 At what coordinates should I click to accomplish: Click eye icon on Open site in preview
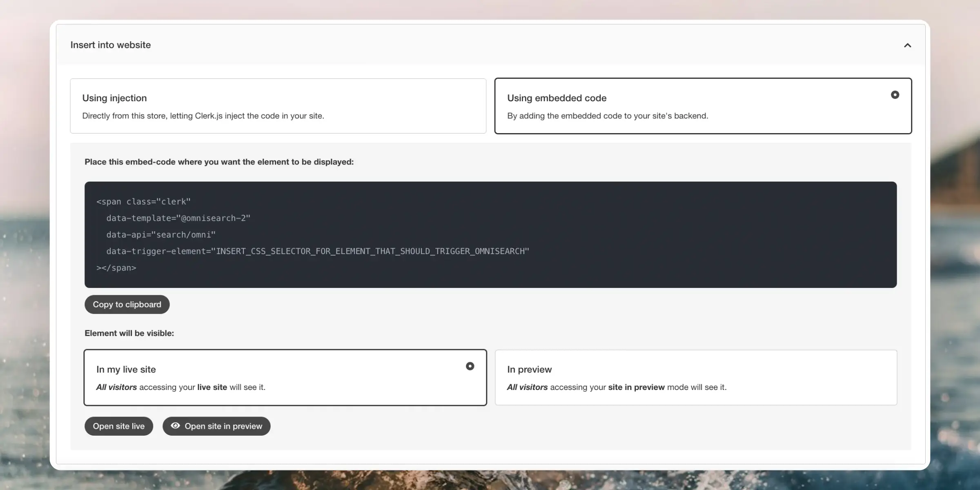pyautogui.click(x=175, y=425)
